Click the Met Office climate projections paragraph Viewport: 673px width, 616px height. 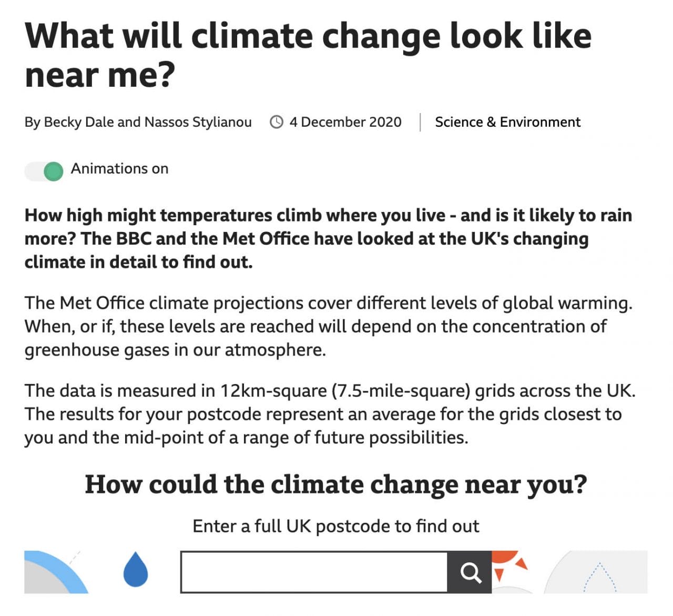328,327
